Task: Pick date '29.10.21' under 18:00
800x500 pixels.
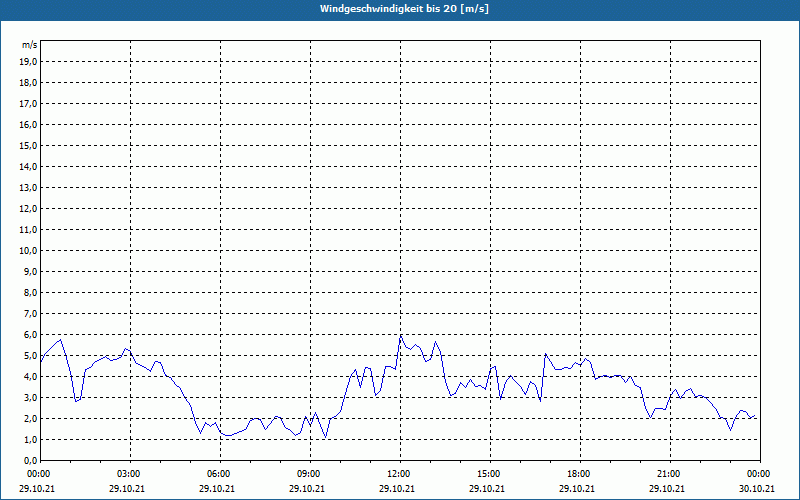Action: pos(577,488)
